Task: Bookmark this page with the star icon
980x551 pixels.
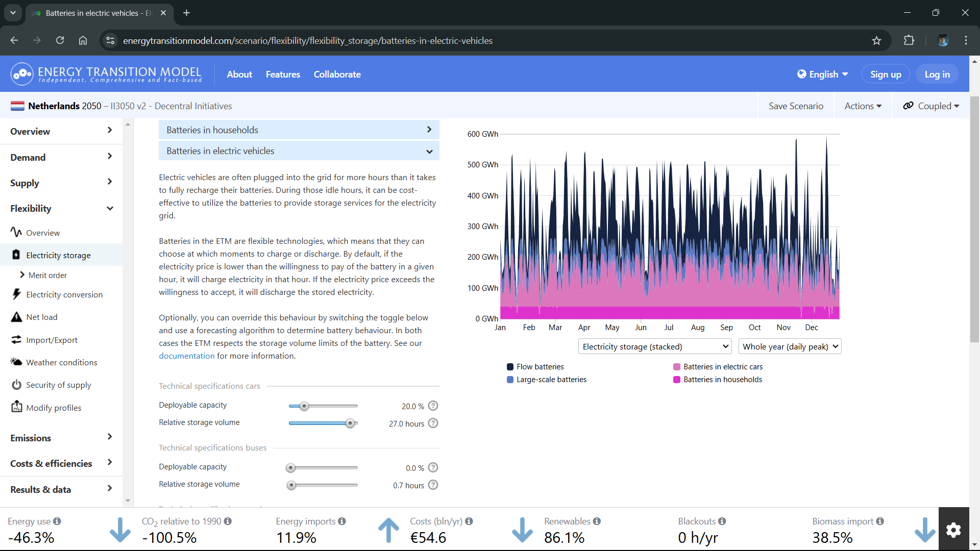Action: 876,41
